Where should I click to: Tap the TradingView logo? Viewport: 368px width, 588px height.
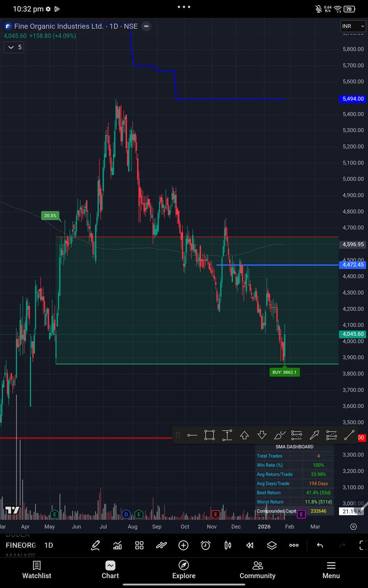point(12,511)
